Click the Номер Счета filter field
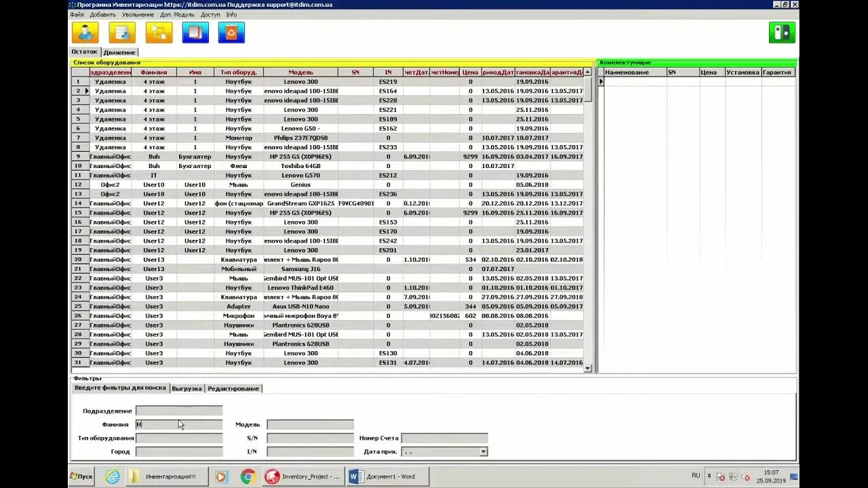Screen dimensions: 868x488 444,438
